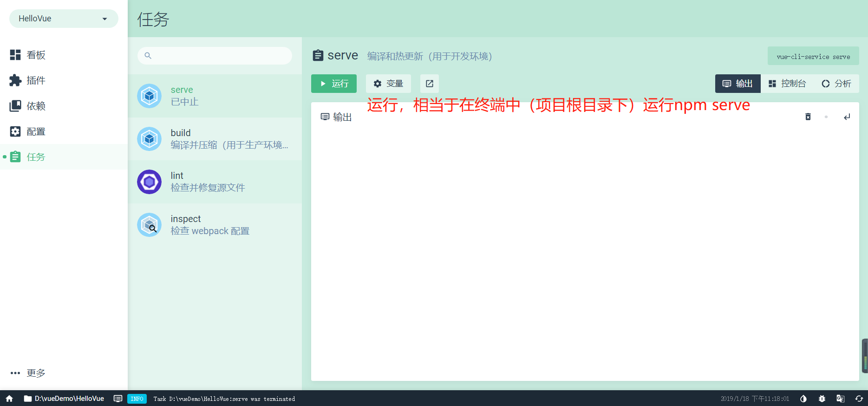Switch to the 控制台 dashboard tab
868x406 pixels.
point(787,84)
